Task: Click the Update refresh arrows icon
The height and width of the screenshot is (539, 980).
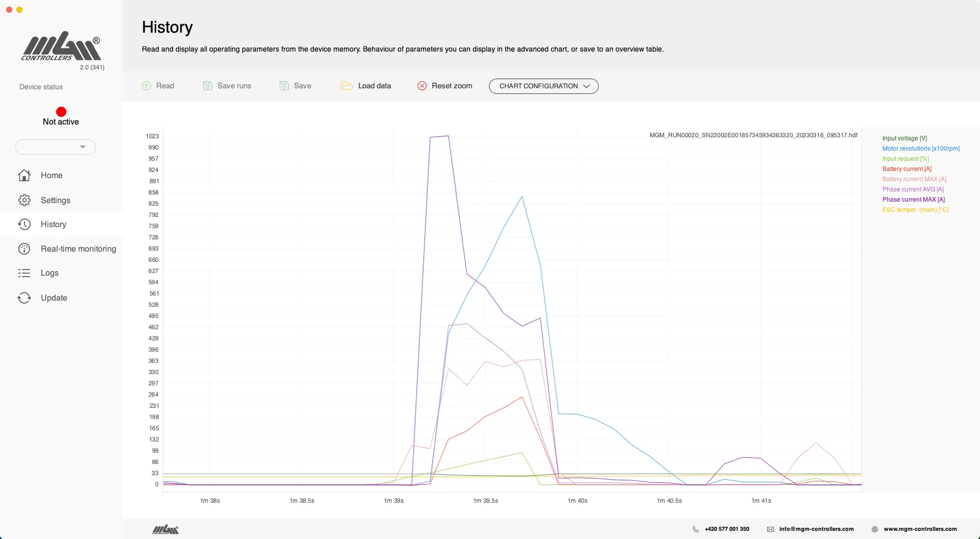Action: point(24,298)
